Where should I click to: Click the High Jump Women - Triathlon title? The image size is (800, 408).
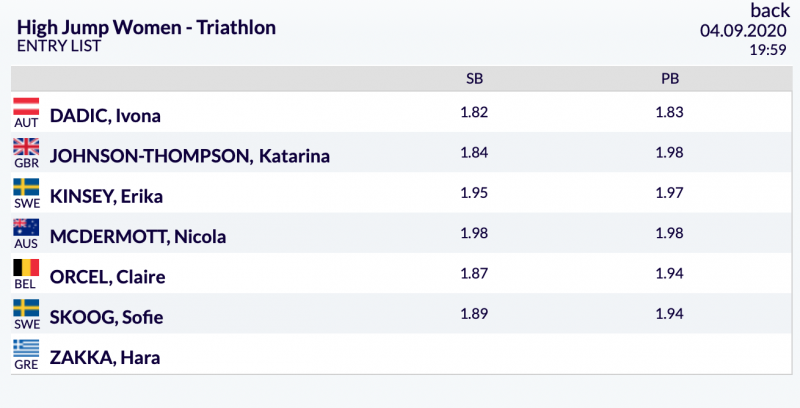[x=147, y=27]
